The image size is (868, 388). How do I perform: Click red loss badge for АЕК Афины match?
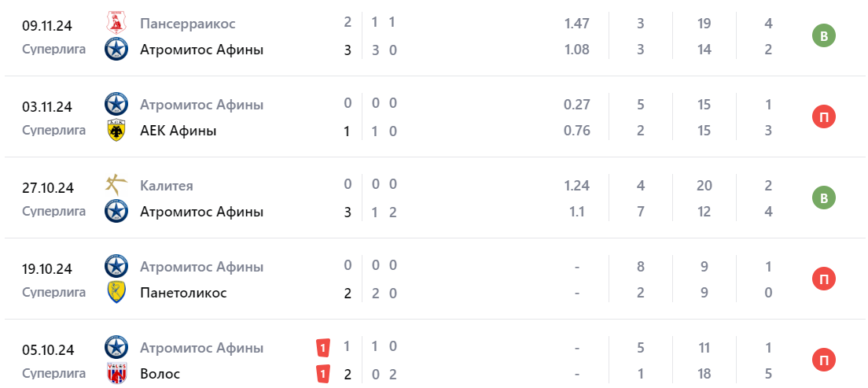pos(823,117)
